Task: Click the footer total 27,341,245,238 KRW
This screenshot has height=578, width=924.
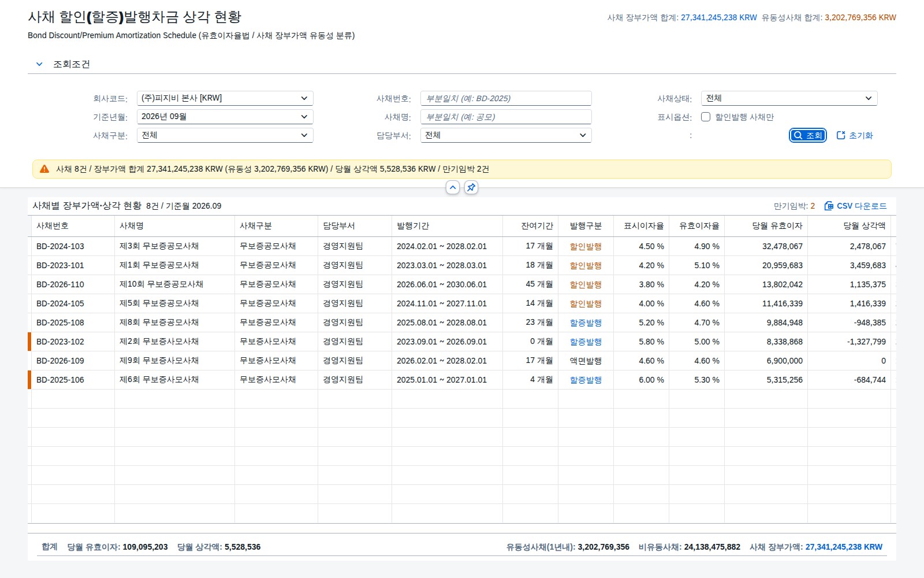Action: point(844,547)
